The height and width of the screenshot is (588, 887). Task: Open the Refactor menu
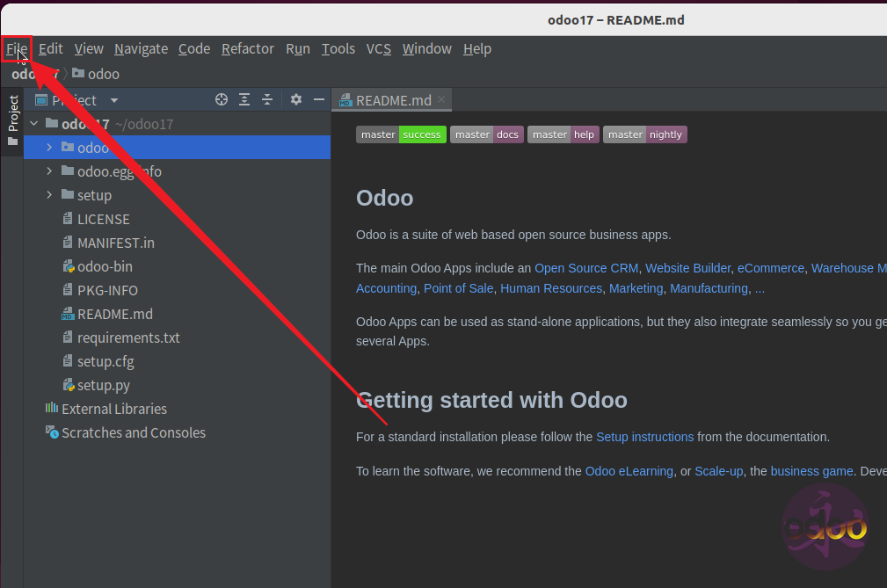pyautogui.click(x=248, y=49)
